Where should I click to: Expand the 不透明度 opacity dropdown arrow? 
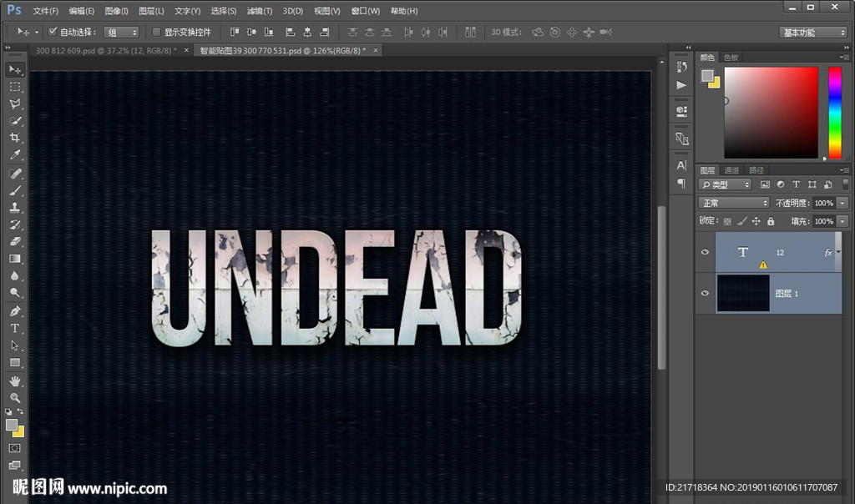[842, 203]
